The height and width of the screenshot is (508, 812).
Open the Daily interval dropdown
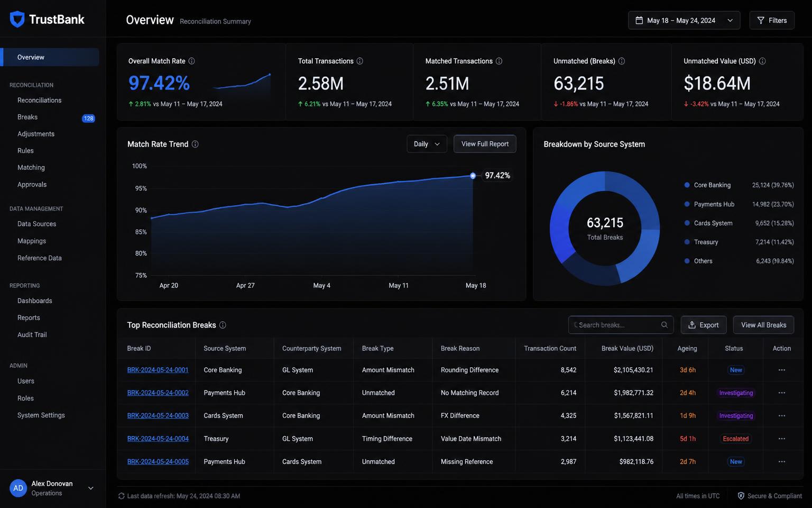coord(427,144)
